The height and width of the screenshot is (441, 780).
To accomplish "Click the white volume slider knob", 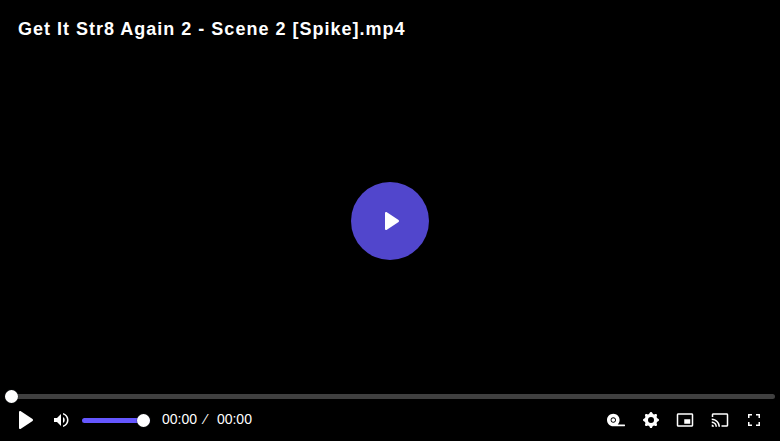I will click(x=143, y=421).
